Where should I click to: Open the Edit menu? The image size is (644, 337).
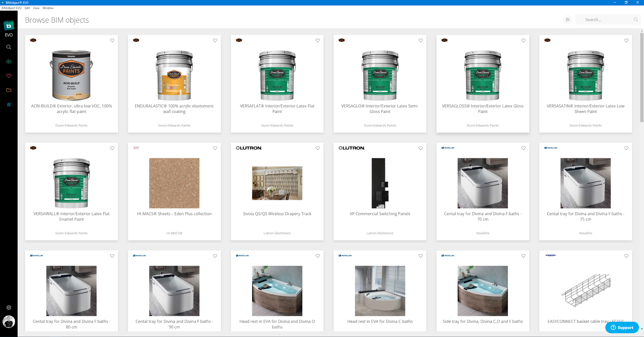(x=27, y=8)
